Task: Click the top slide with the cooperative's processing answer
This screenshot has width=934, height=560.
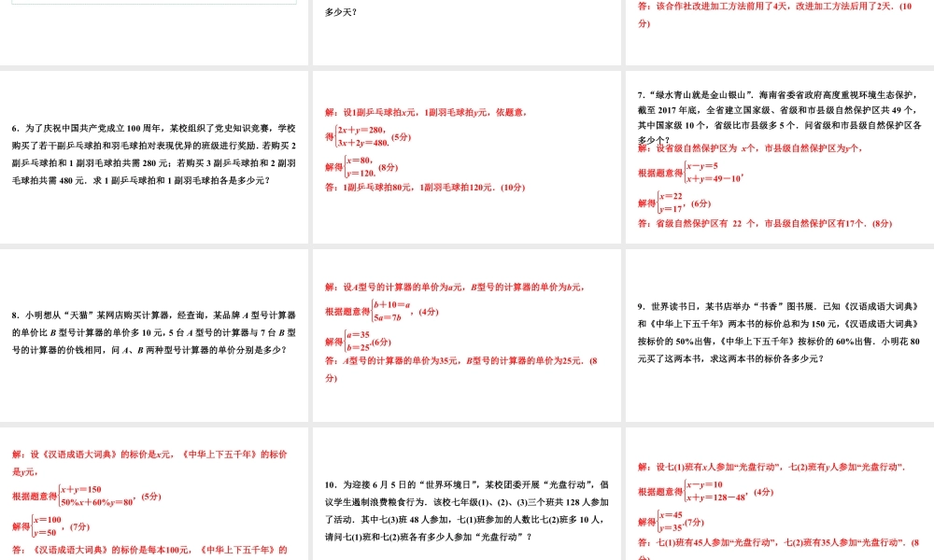Action: (x=779, y=32)
